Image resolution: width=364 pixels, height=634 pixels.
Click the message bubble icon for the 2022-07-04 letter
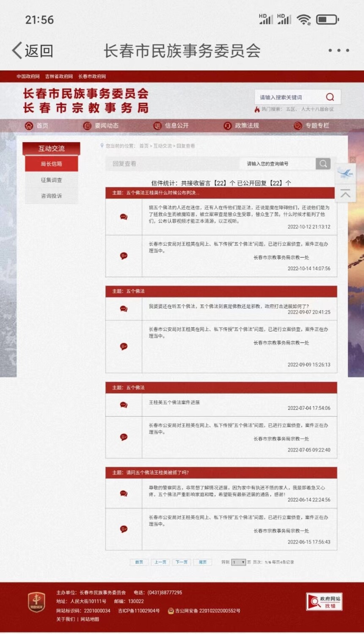coord(124,405)
